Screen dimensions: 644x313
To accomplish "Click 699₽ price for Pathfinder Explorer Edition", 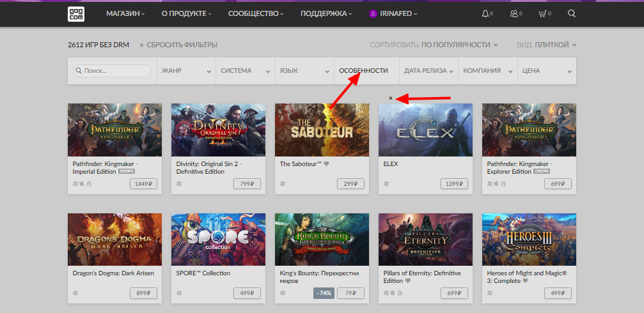I will (558, 184).
